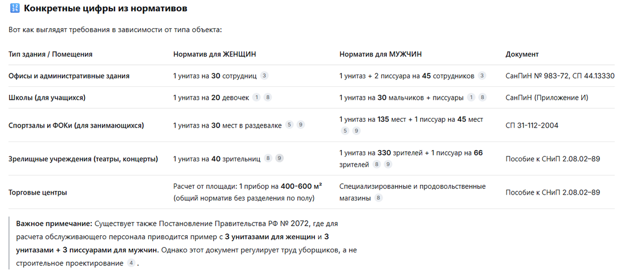
Task: Open citation 4 in the important note
Action: point(131,263)
